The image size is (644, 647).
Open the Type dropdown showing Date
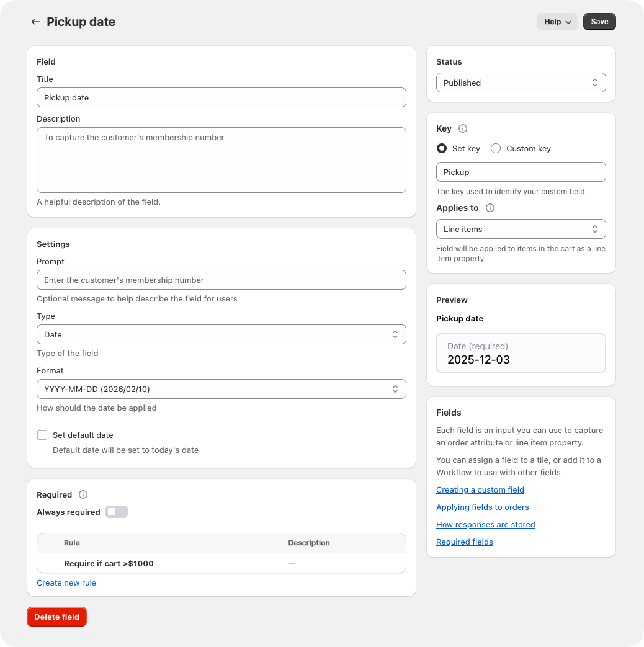point(221,334)
